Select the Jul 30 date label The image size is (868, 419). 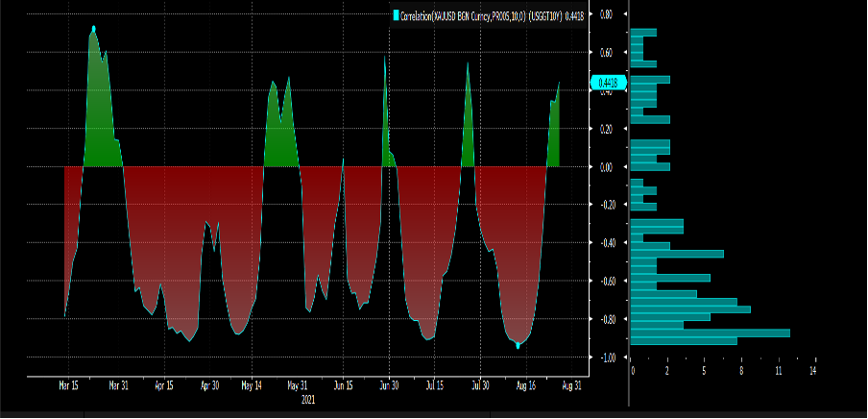coord(480,385)
